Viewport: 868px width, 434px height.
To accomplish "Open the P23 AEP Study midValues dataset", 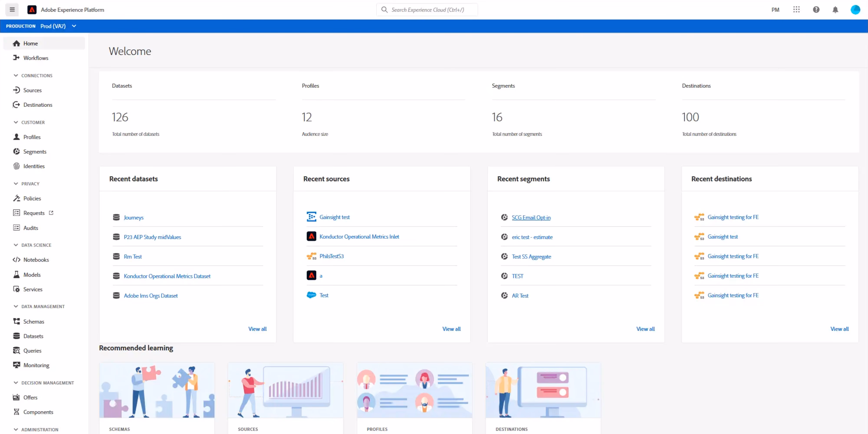I will 152,237.
